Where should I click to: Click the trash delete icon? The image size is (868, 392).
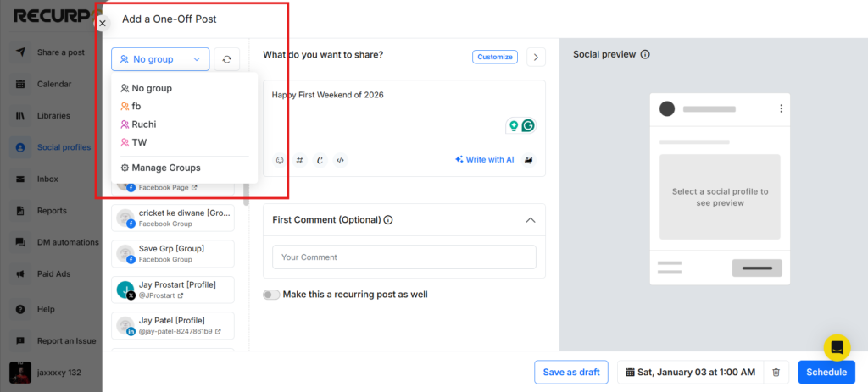coord(776,372)
